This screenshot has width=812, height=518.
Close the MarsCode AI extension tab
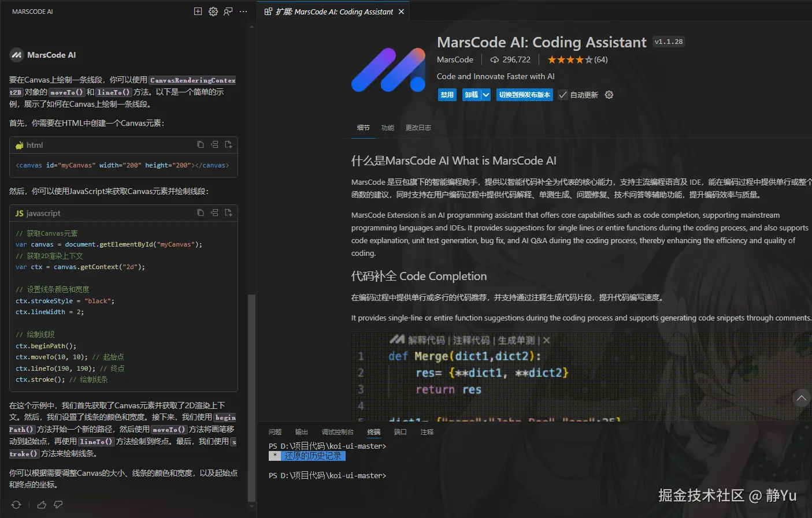[401, 12]
